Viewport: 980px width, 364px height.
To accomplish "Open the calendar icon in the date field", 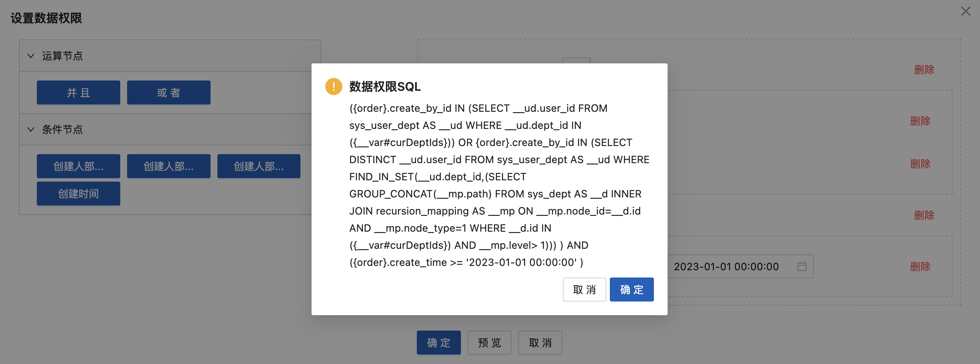I will tap(802, 266).
